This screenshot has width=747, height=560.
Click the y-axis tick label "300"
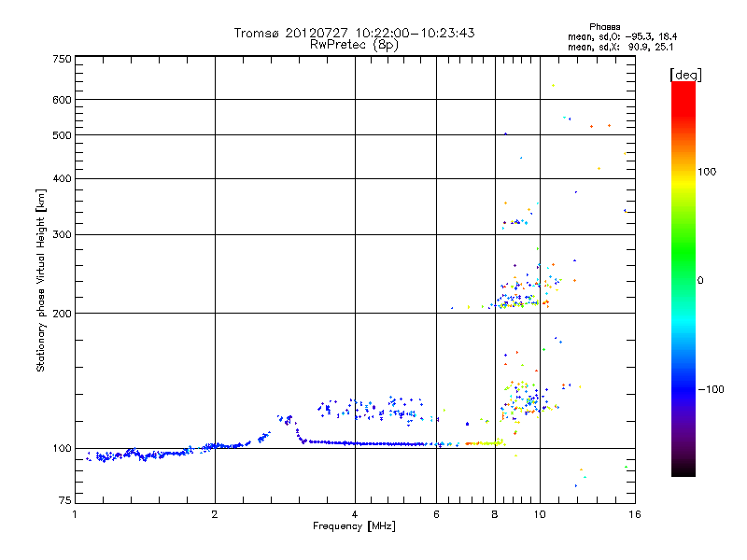[x=62, y=235]
